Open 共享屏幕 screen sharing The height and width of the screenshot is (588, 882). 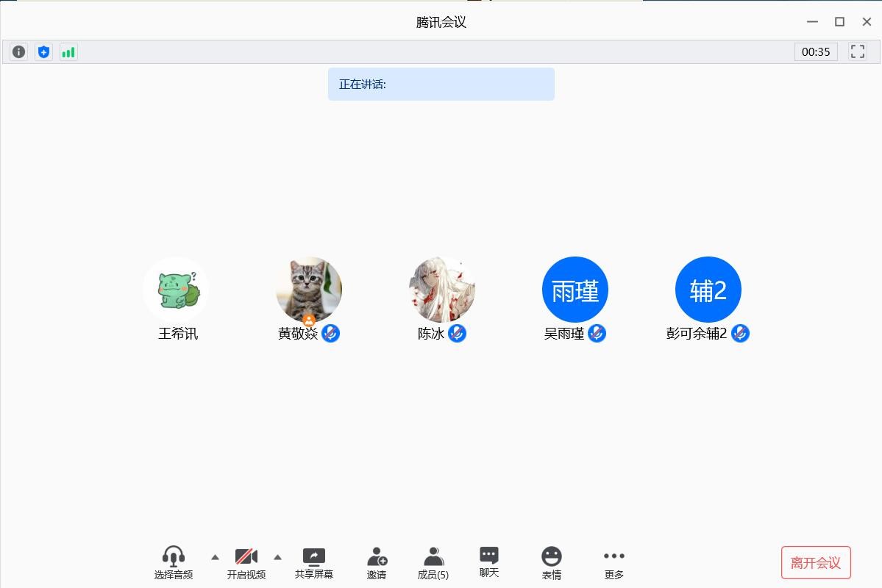point(314,556)
